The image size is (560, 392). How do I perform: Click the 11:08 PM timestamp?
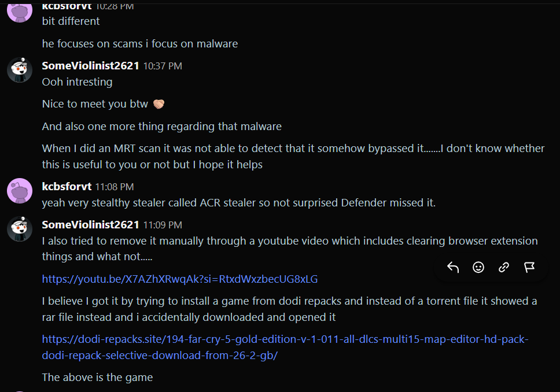[x=115, y=187]
